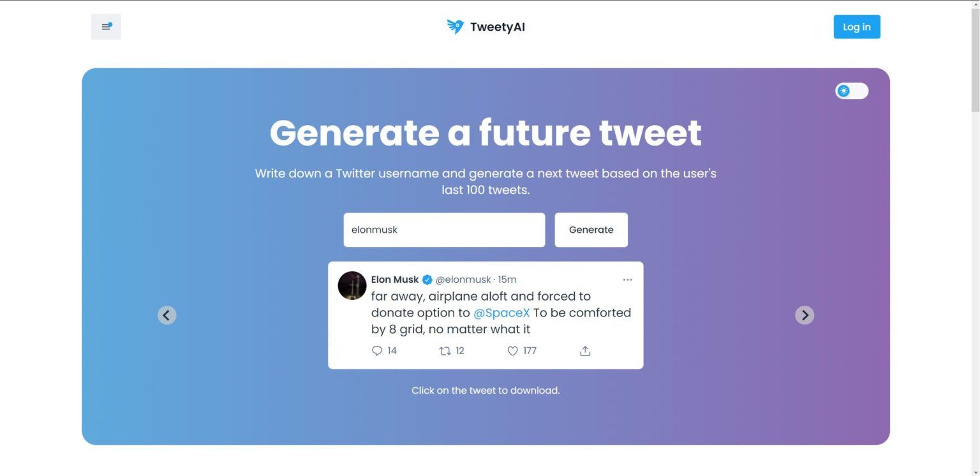Like the generated tweet with the heart icon

pyautogui.click(x=512, y=350)
